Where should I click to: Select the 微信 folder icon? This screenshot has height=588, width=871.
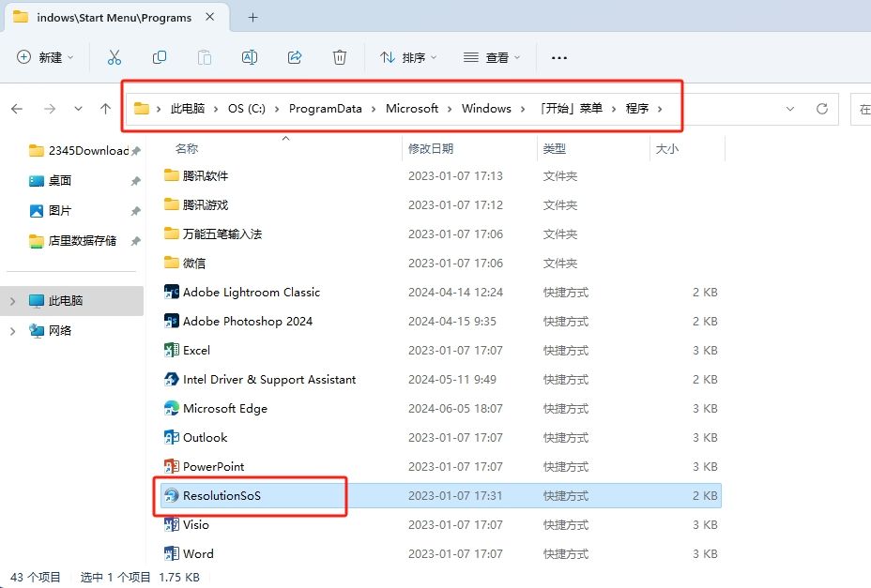[x=171, y=263]
